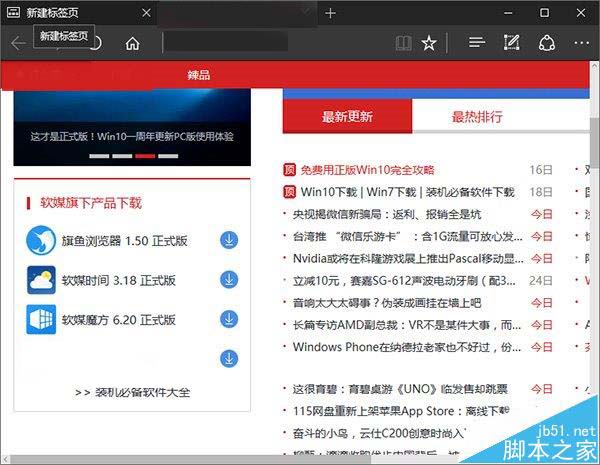The height and width of the screenshot is (465, 600).
Task: Click the 顶 badge beside 免费用正版Win10完全攻略
Action: click(x=289, y=170)
